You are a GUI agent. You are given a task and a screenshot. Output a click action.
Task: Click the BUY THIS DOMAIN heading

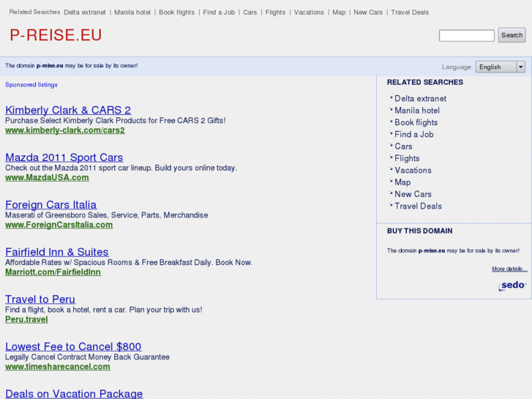420,231
